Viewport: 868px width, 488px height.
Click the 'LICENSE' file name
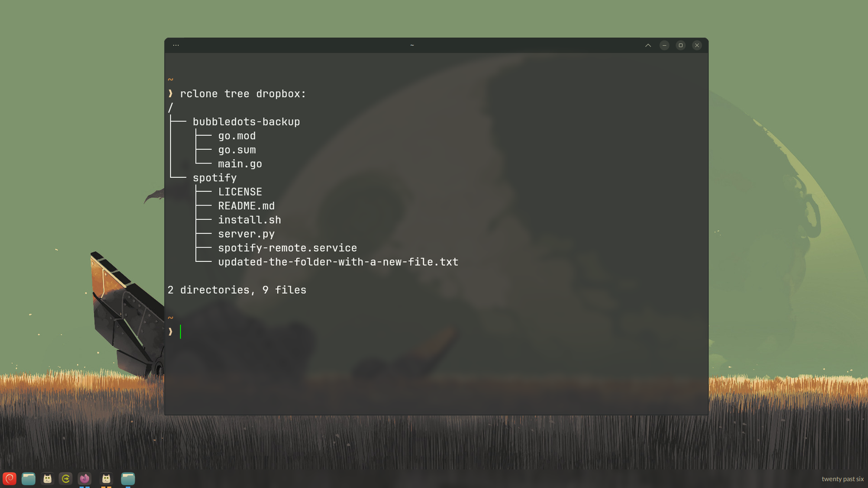[x=240, y=192]
